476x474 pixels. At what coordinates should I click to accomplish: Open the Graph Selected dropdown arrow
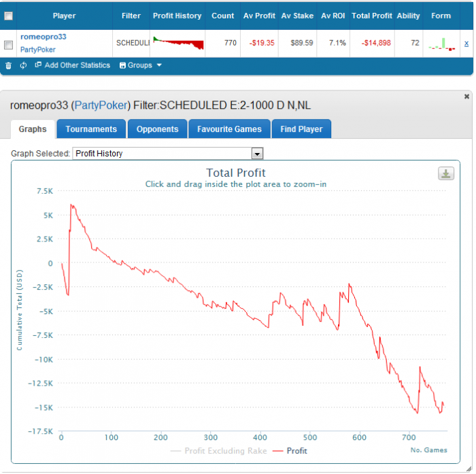point(257,154)
